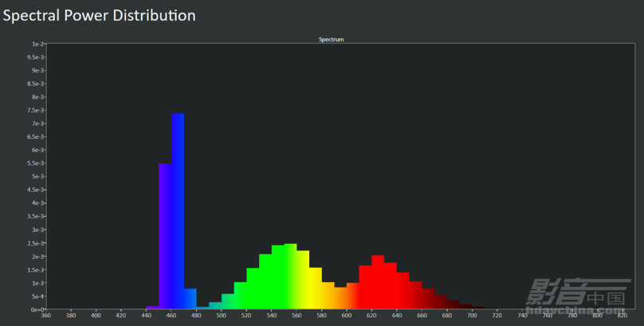The width and height of the screenshot is (644, 326).
Task: Select the violet bar at 450 nm
Action: click(165, 236)
